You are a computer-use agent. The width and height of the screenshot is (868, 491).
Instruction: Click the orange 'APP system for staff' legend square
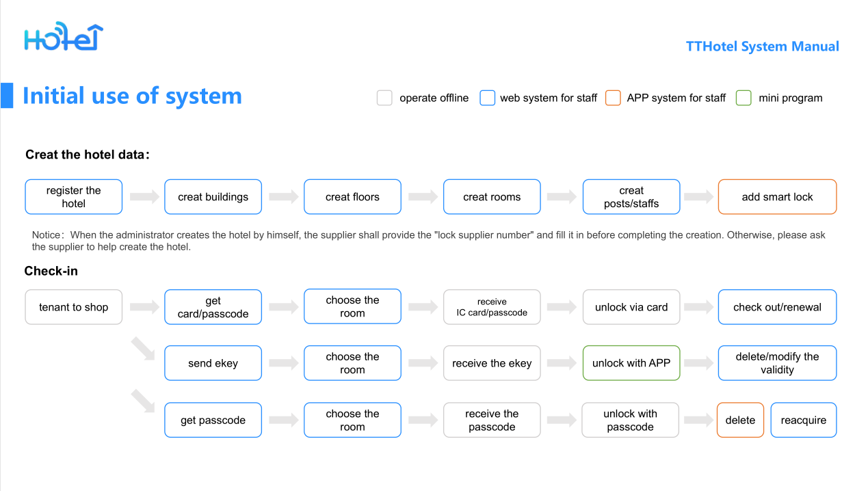coord(613,98)
